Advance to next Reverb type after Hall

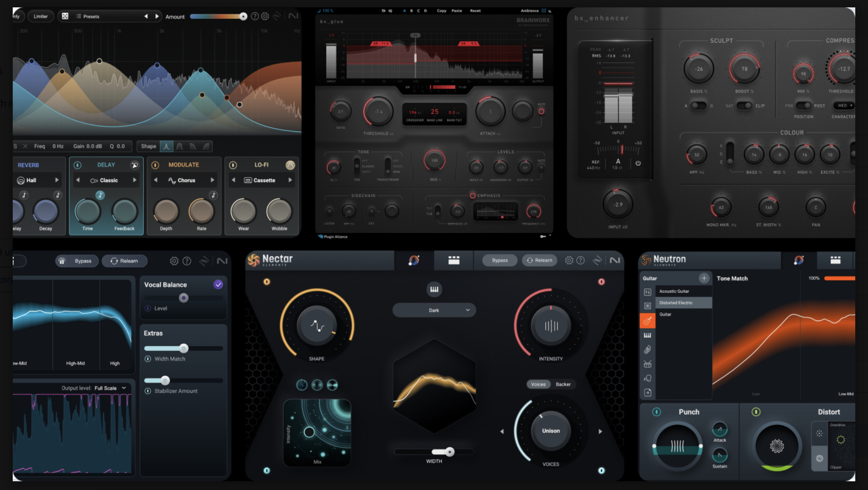pyautogui.click(x=57, y=180)
